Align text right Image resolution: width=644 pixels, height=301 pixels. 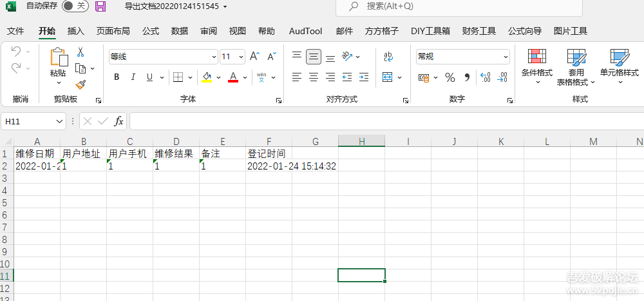tap(330, 77)
